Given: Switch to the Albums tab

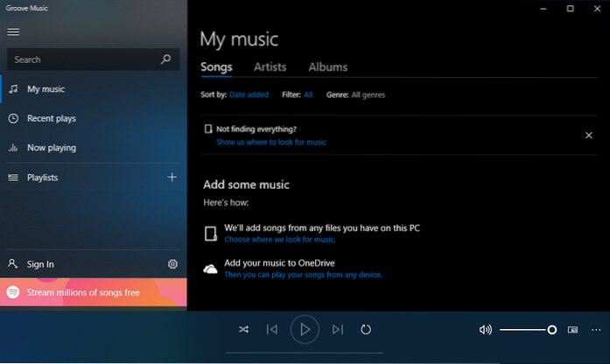Looking at the screenshot, I should click(327, 66).
